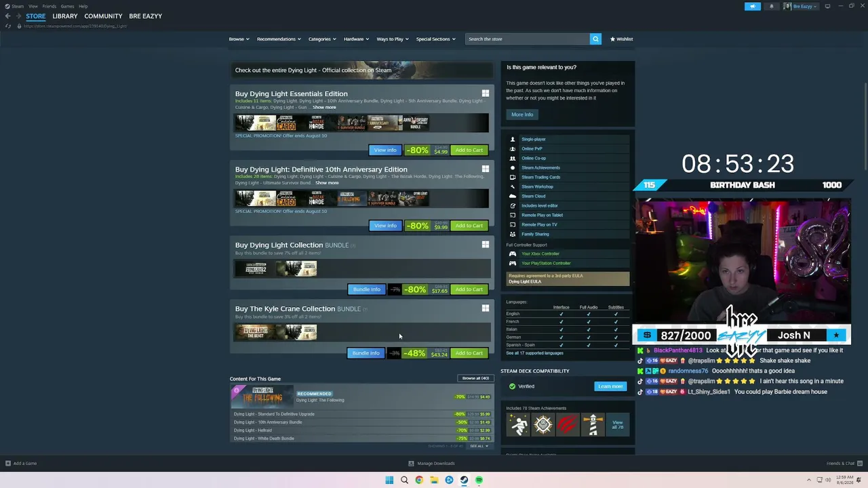
Task: Open the Friends menu
Action: coord(49,6)
